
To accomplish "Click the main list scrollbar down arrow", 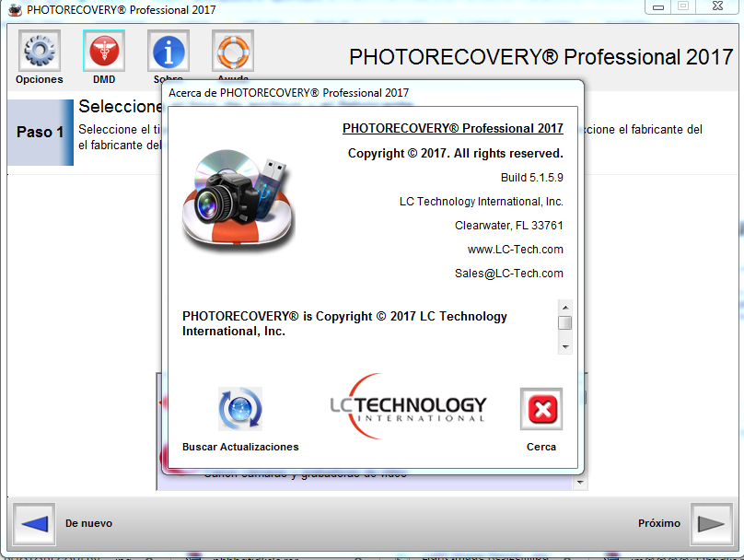I will click(x=580, y=483).
